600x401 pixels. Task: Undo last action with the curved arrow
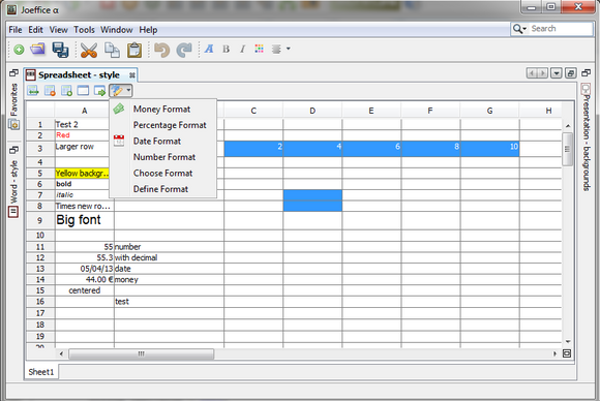point(162,50)
